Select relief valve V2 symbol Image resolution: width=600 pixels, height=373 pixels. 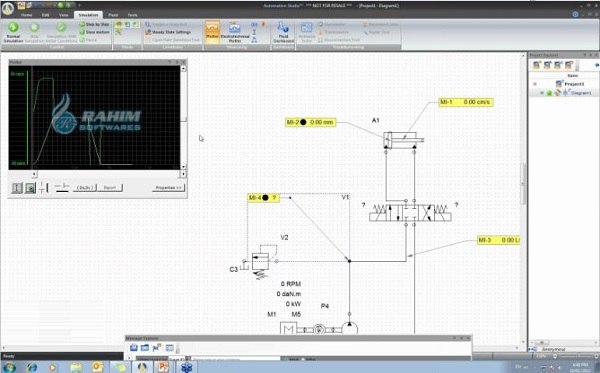[x=260, y=262]
